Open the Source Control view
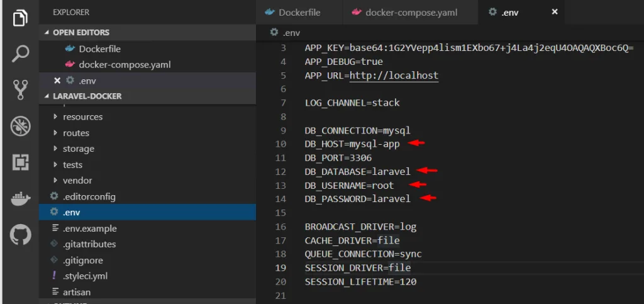This screenshot has height=304, width=644. point(21,90)
